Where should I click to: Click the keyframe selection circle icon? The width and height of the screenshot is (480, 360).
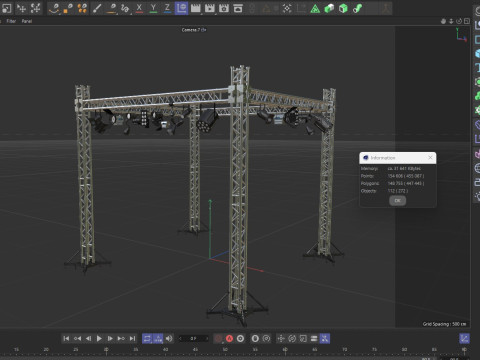point(240,339)
